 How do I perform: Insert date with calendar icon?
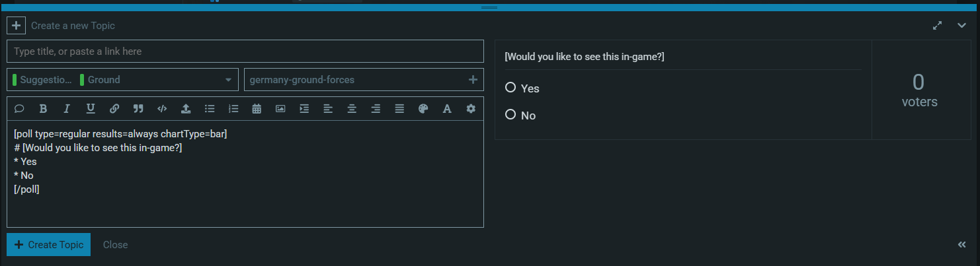click(257, 109)
